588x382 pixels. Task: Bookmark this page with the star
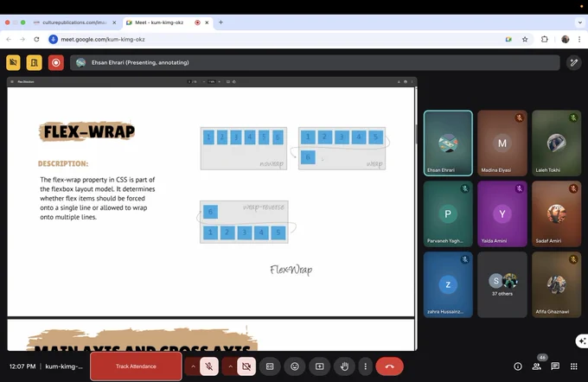point(525,39)
